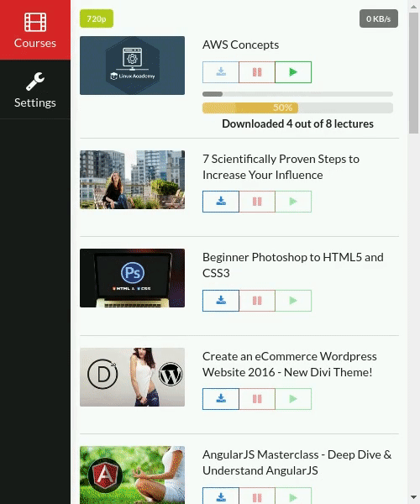Viewport: 420px width, 504px height.
Task: Open the AWS Concepts course thumbnail
Action: coord(132,66)
